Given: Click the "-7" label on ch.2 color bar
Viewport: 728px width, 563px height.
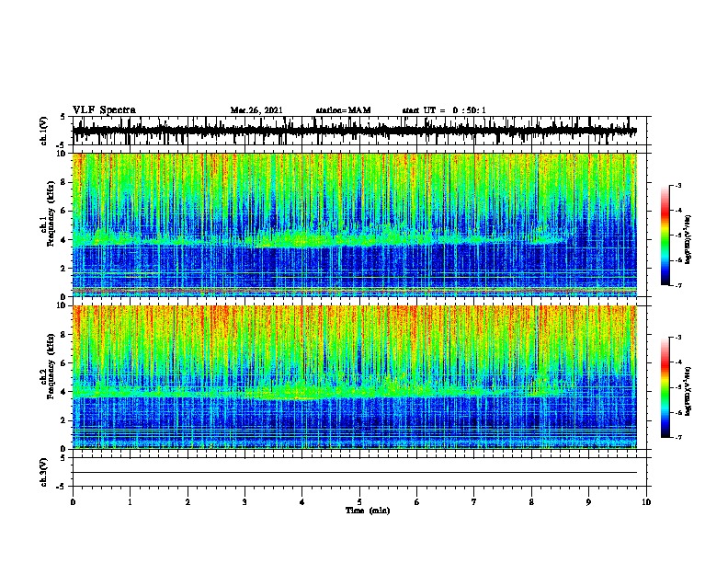Looking at the screenshot, I should [x=677, y=437].
